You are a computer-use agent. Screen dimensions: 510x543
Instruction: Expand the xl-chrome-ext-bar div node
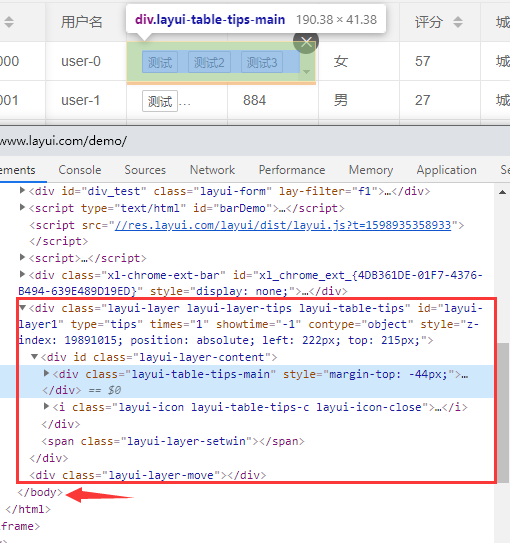22,274
